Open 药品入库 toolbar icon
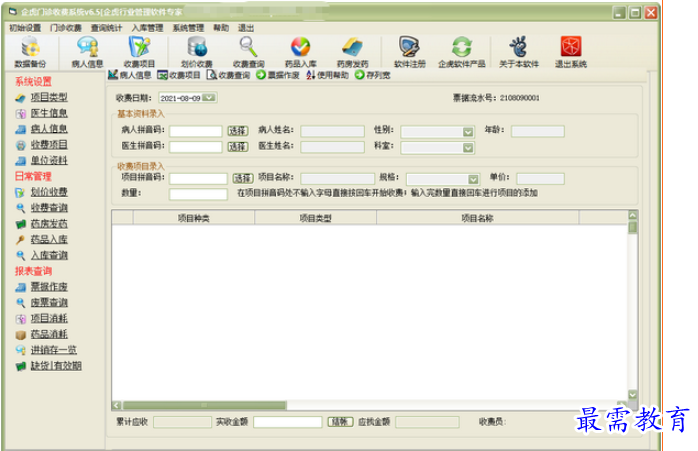 pyautogui.click(x=300, y=52)
